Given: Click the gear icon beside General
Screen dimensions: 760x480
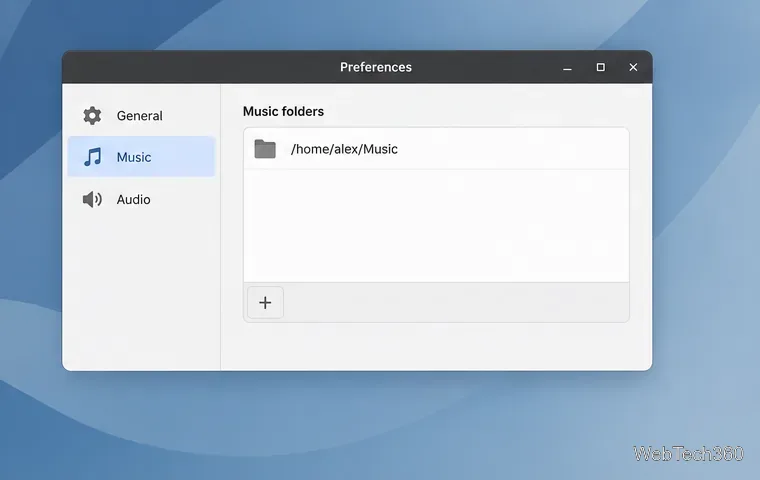Looking at the screenshot, I should point(92,115).
